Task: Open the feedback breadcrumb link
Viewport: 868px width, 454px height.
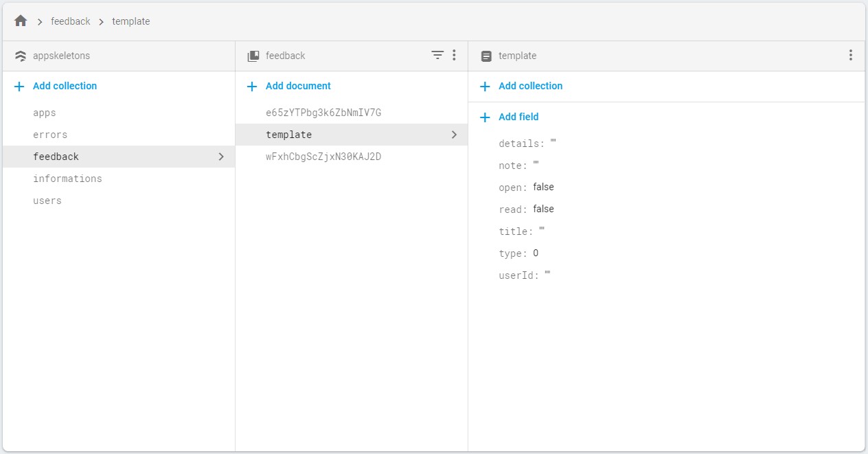Action: pyautogui.click(x=71, y=21)
